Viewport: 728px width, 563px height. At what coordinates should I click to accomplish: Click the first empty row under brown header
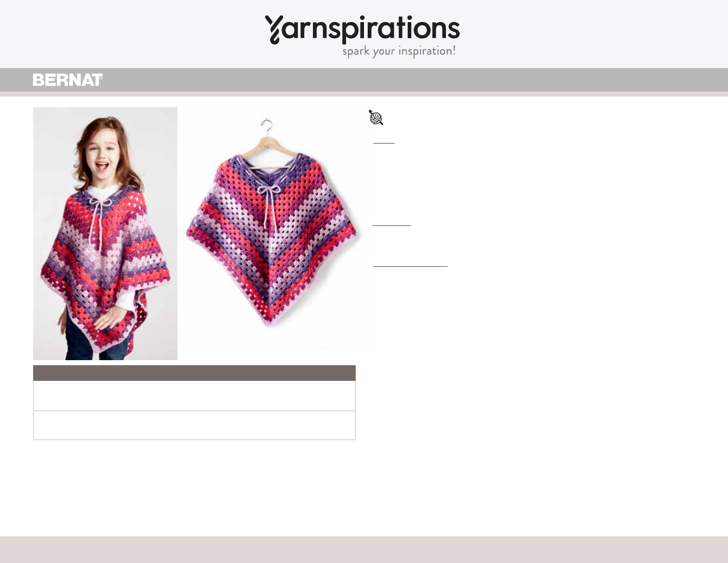tap(194, 396)
